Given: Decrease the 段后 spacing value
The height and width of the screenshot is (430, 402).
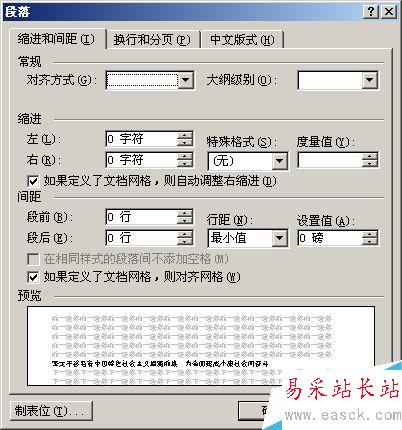Looking at the screenshot, I should pos(185,241).
